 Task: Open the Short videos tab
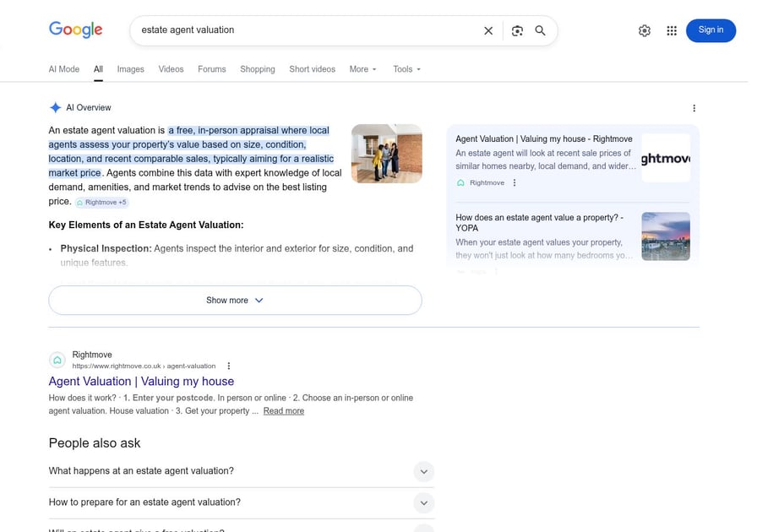[312, 69]
